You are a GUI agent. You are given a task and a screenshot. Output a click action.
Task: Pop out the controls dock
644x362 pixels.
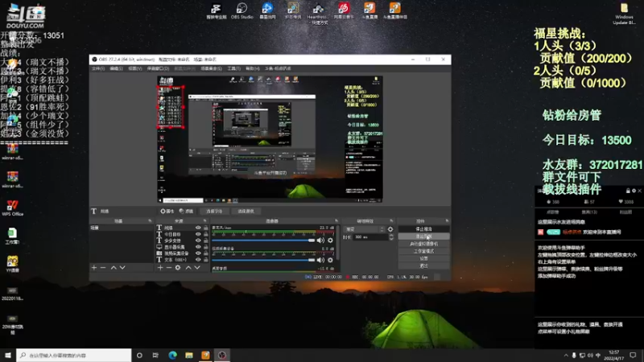pyautogui.click(x=447, y=220)
